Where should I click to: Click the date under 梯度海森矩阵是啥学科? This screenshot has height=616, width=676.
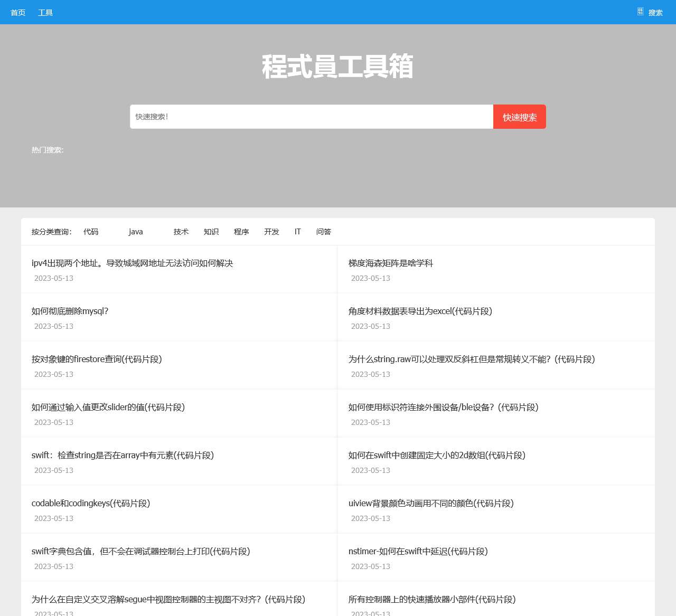371,278
